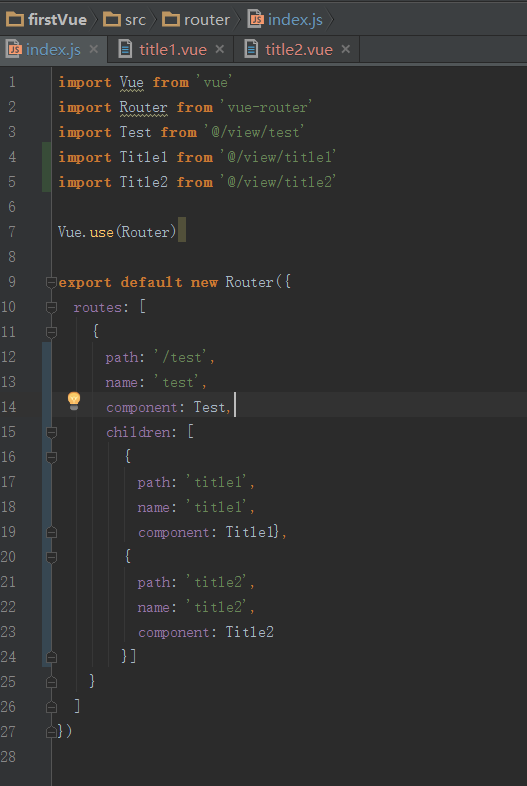Image resolution: width=527 pixels, height=786 pixels.
Task: Click the firstVue folder icon in breadcrumb
Action: [15, 20]
